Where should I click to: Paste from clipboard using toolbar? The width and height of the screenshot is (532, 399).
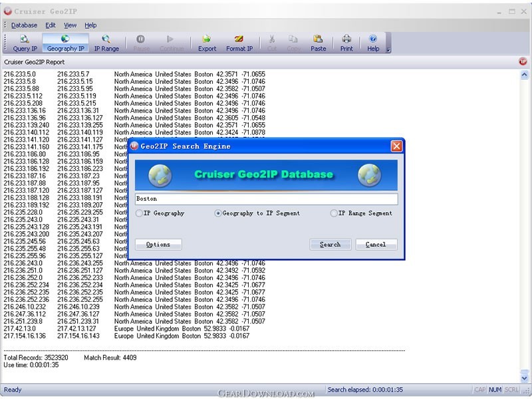click(x=318, y=43)
